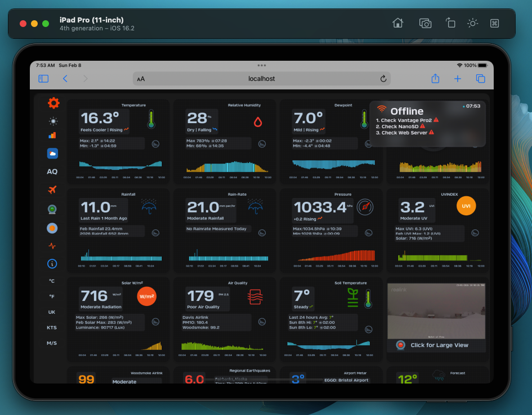Switch units to °F

(52, 296)
